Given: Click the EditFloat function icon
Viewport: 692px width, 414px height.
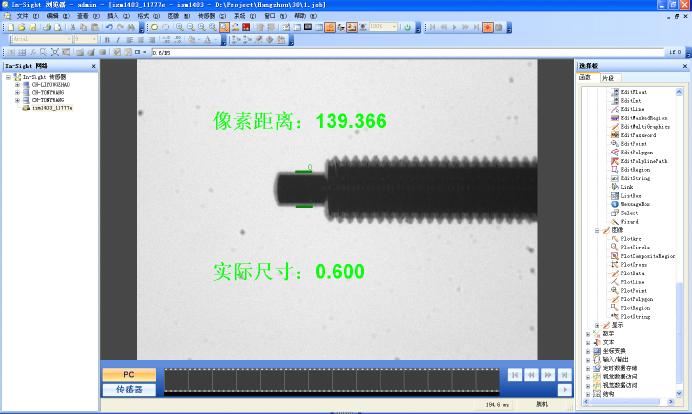Looking at the screenshot, I should pos(615,92).
